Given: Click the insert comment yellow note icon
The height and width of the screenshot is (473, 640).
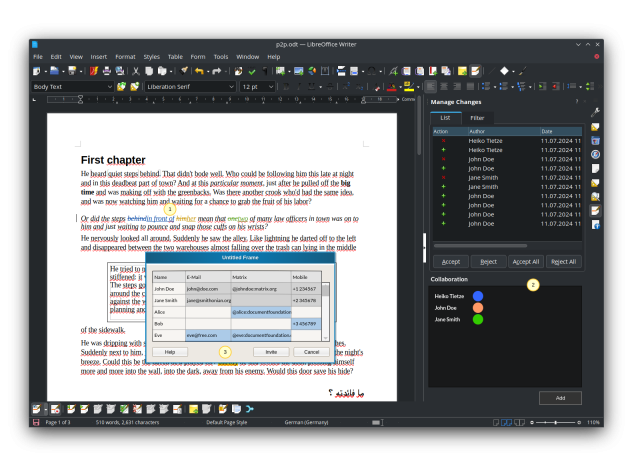Looking at the screenshot, I should pos(462,71).
